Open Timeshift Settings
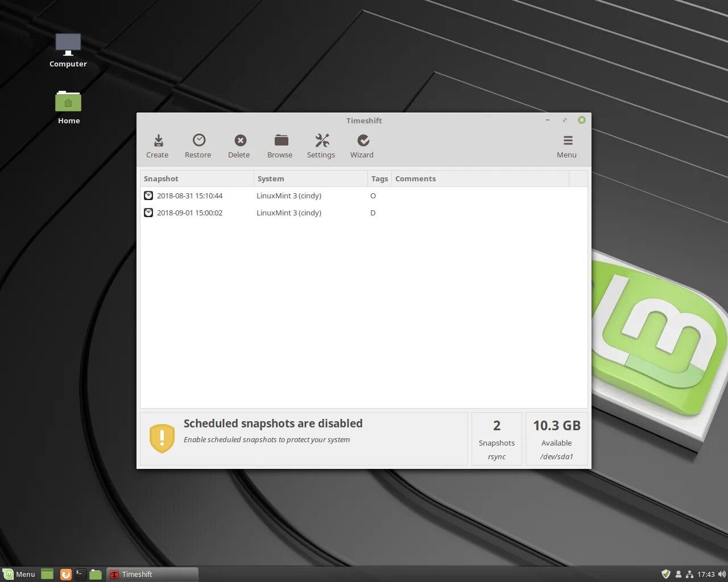 tap(321, 146)
